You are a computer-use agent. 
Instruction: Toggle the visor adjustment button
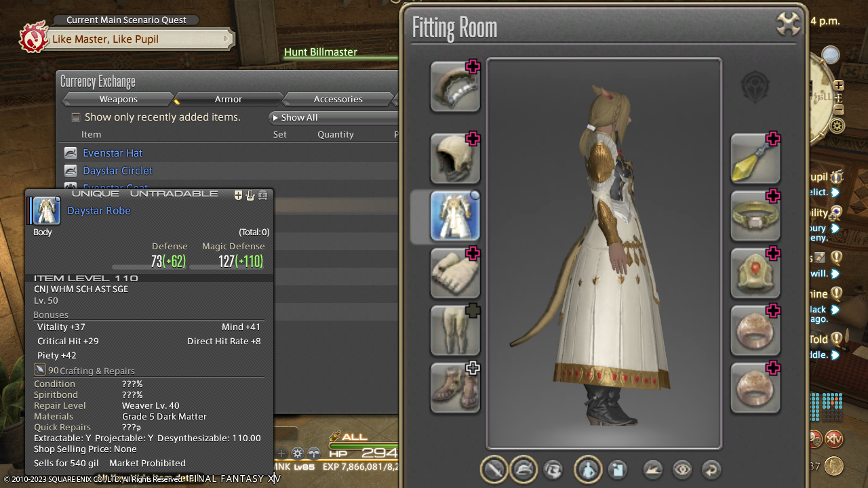[553, 470]
